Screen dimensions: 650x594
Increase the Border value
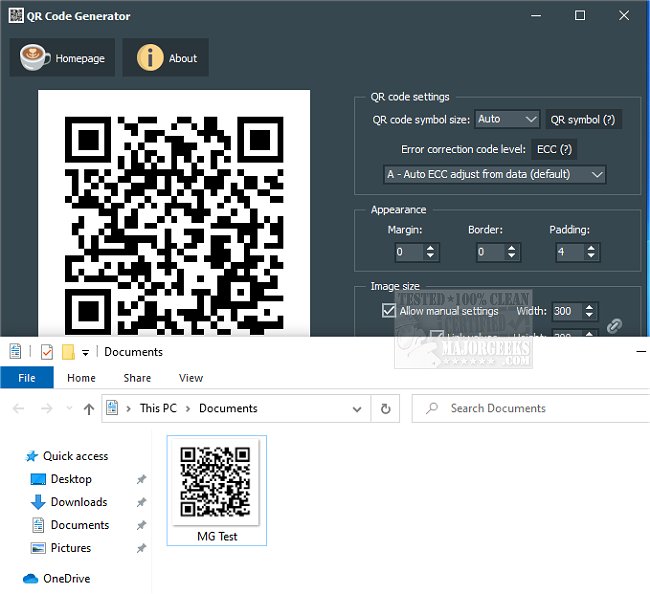[512, 248]
